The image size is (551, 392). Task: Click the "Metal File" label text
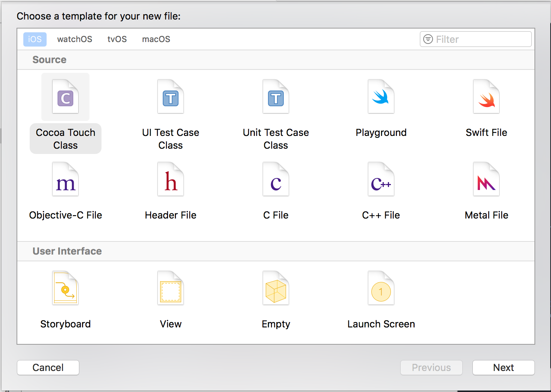click(x=486, y=215)
